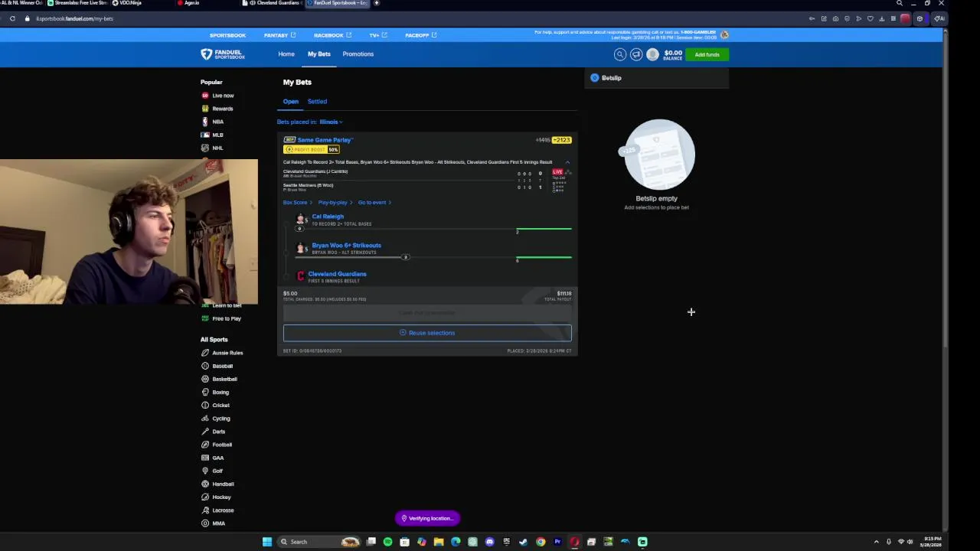Viewport: 980px width, 551px height.
Task: Open the FANTASY external link
Action: (x=279, y=35)
